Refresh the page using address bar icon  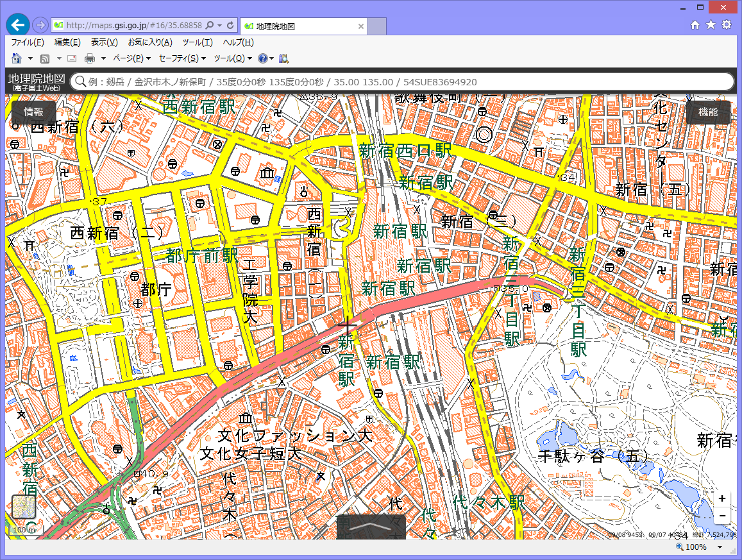231,26
